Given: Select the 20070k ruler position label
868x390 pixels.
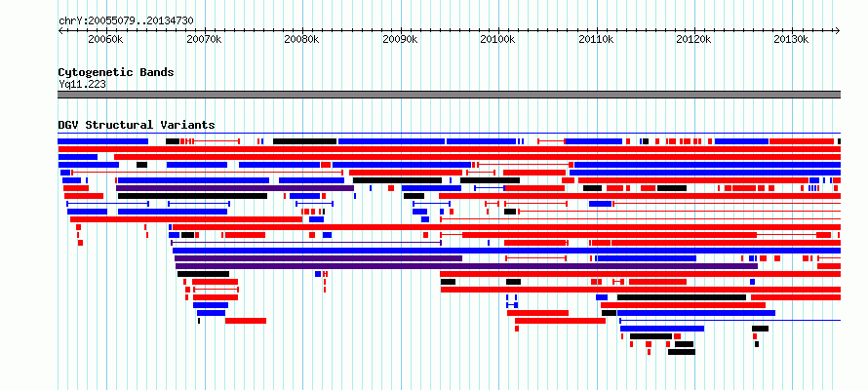Looking at the screenshot, I should coord(203,39).
